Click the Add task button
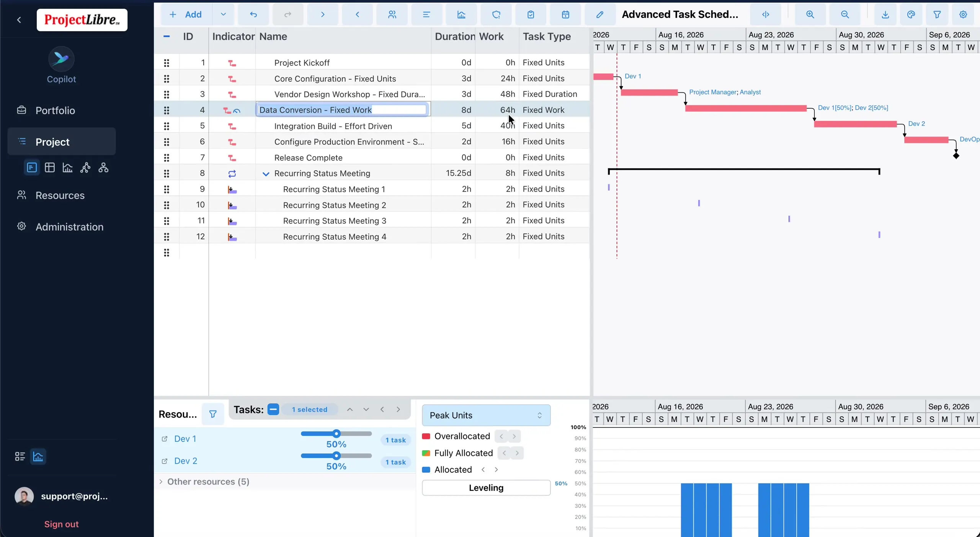 [x=186, y=15]
